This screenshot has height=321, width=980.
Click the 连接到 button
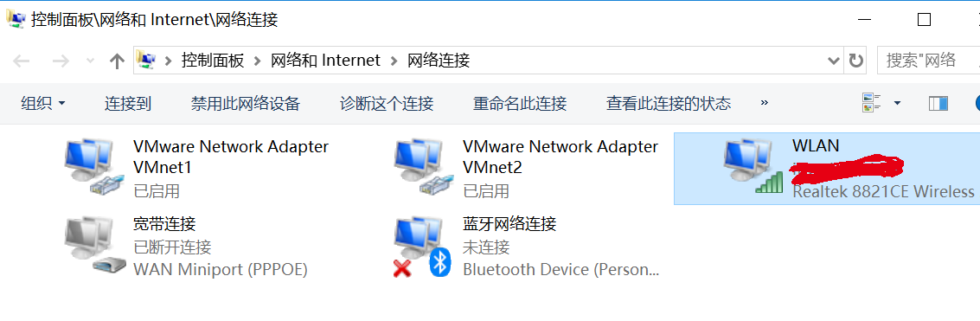(x=127, y=103)
